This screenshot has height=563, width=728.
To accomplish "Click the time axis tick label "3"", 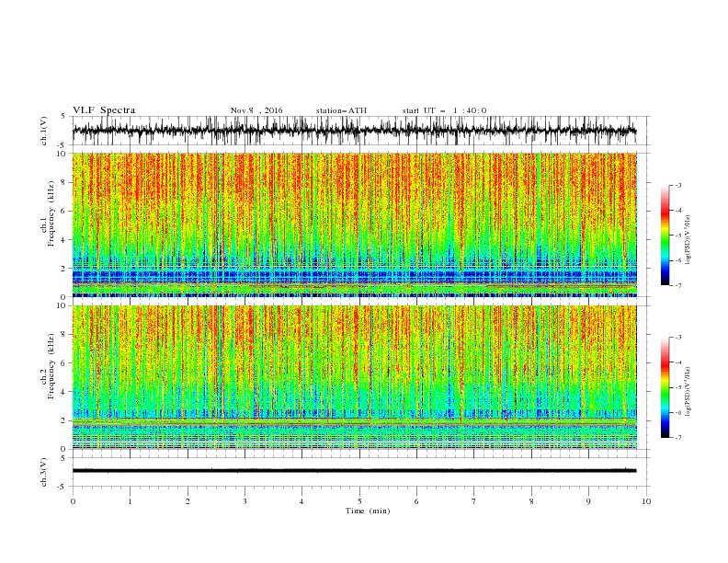I will click(245, 501).
